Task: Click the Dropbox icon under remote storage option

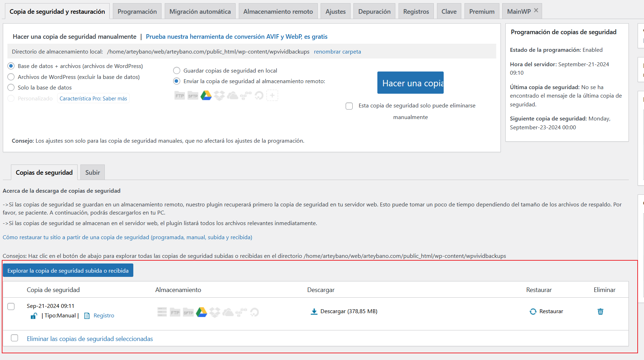Action: tap(219, 95)
